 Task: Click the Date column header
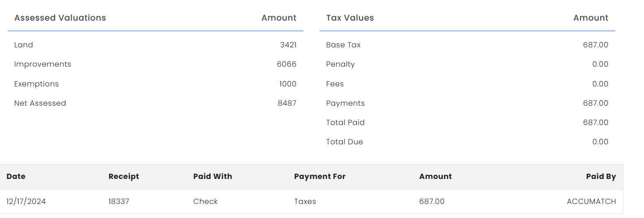[x=16, y=176]
